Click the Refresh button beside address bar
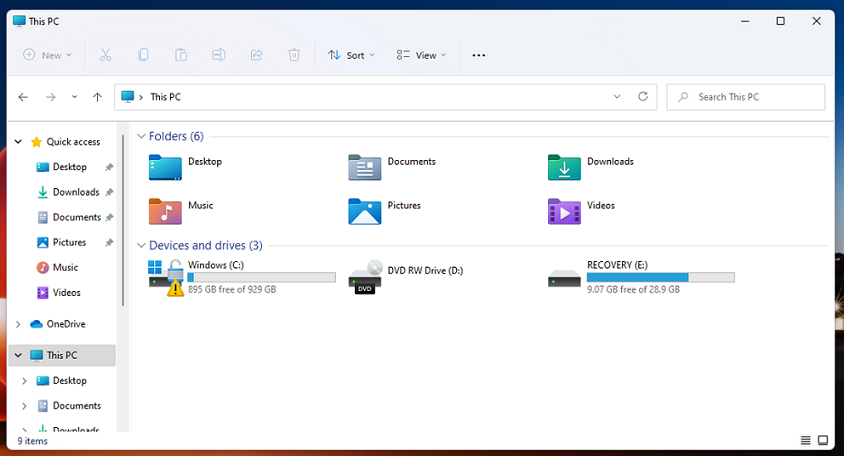The image size is (844, 456). pos(643,97)
